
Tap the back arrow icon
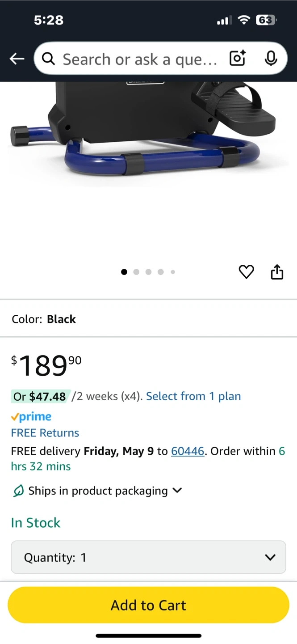(17, 59)
